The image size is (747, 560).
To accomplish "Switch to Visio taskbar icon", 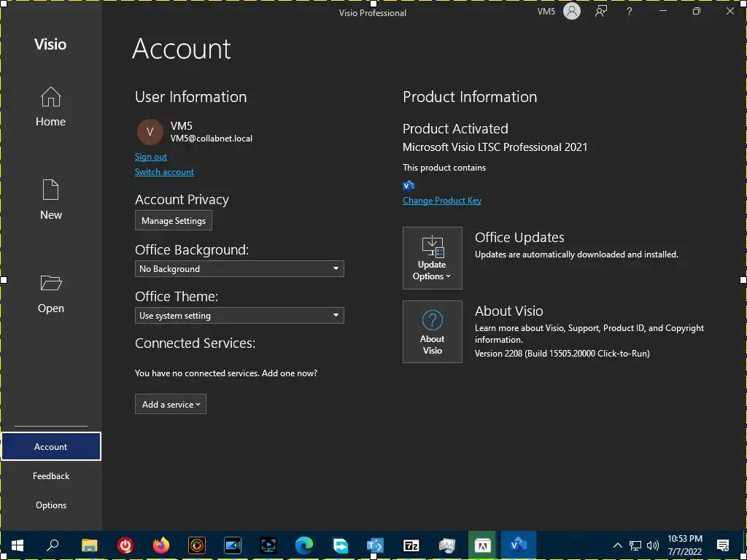I will click(519, 545).
